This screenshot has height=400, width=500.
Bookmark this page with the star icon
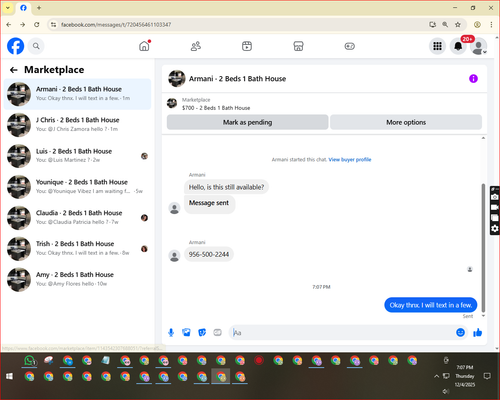coord(458,25)
